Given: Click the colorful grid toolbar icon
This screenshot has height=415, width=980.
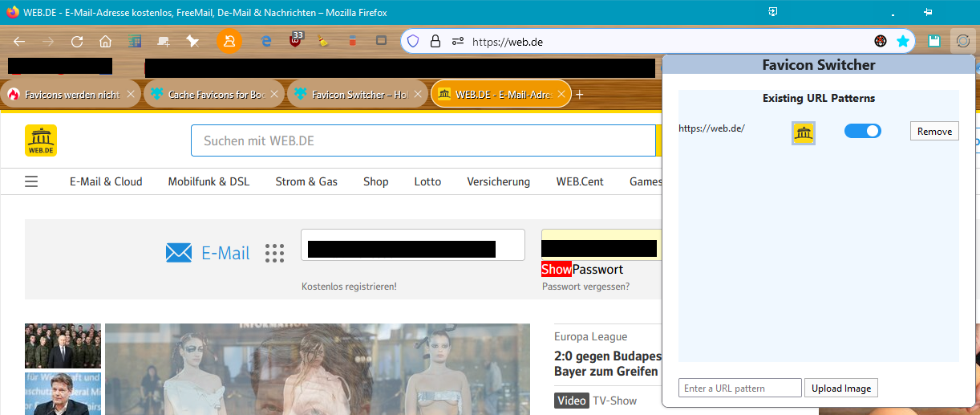Looking at the screenshot, I should [135, 41].
